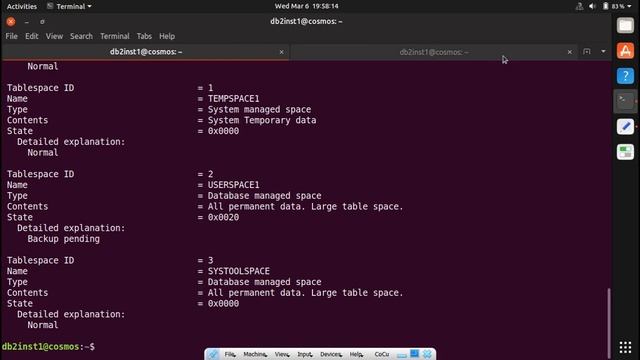Select the Terminal icon in the dock
The width and height of the screenshot is (640, 360).
click(x=625, y=101)
